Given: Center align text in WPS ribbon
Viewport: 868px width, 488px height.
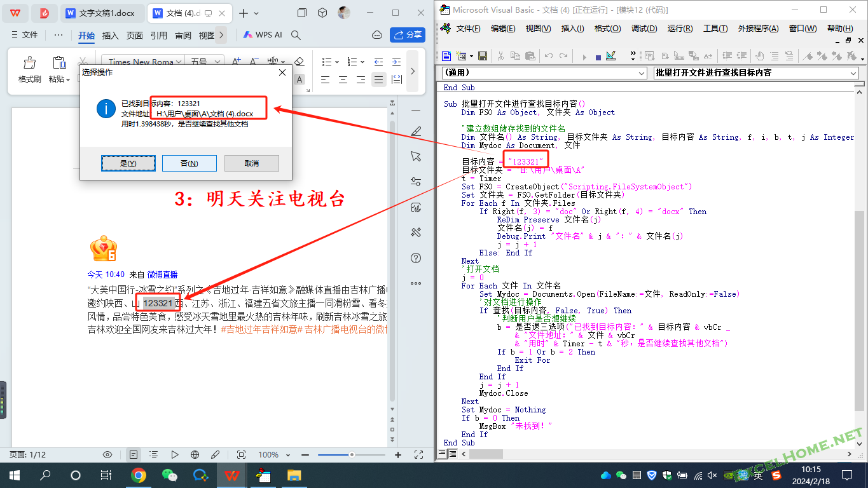Looking at the screenshot, I should (343, 79).
